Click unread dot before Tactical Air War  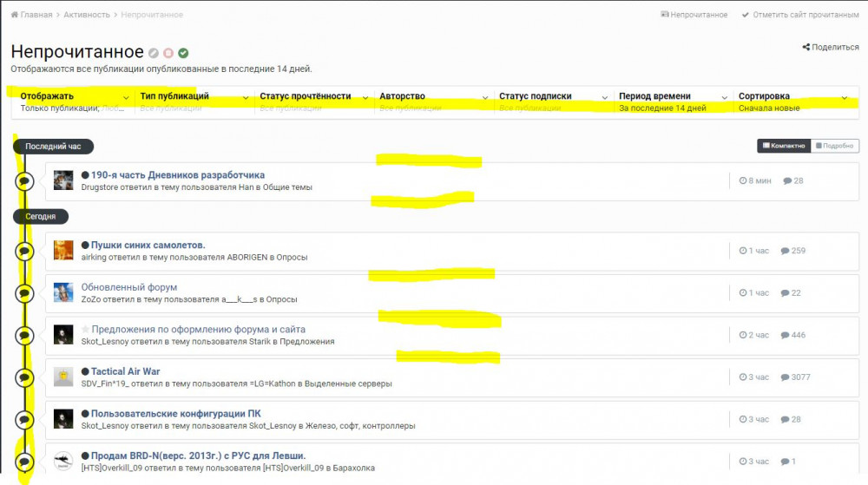pos(85,371)
